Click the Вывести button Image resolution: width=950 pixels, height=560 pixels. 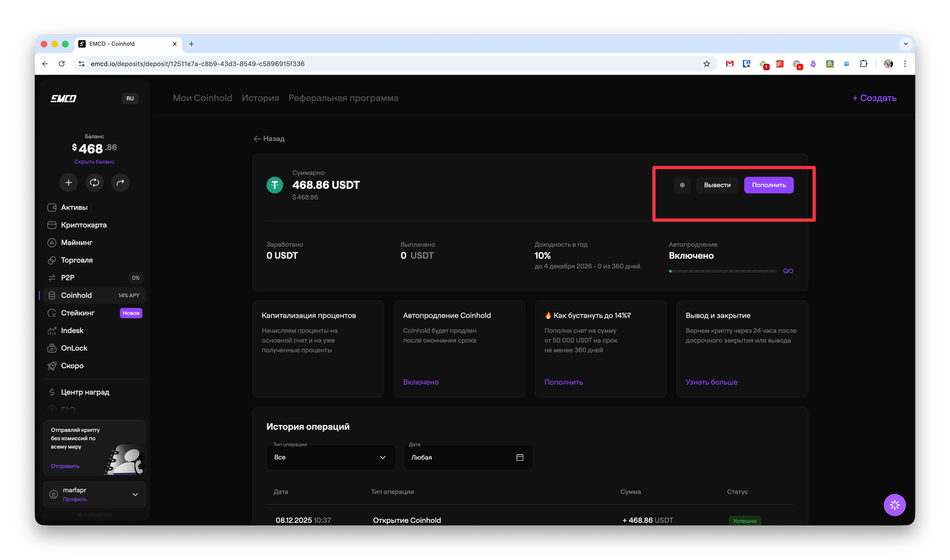(717, 185)
